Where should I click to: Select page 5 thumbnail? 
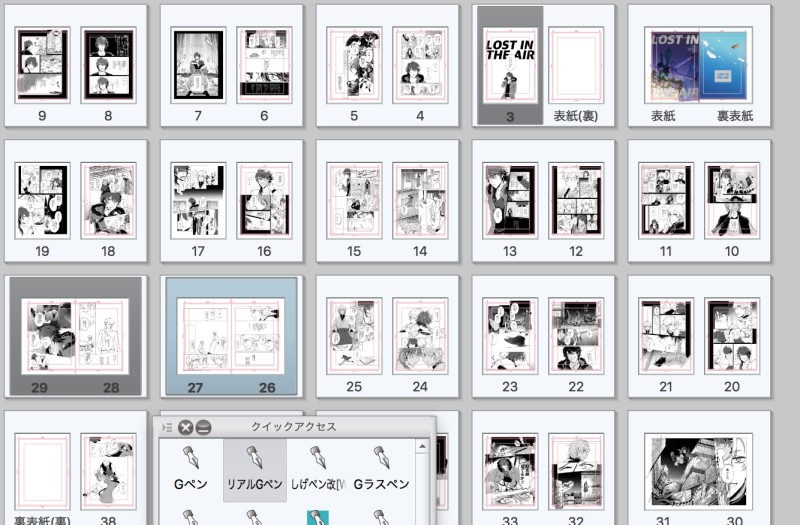pos(354,65)
